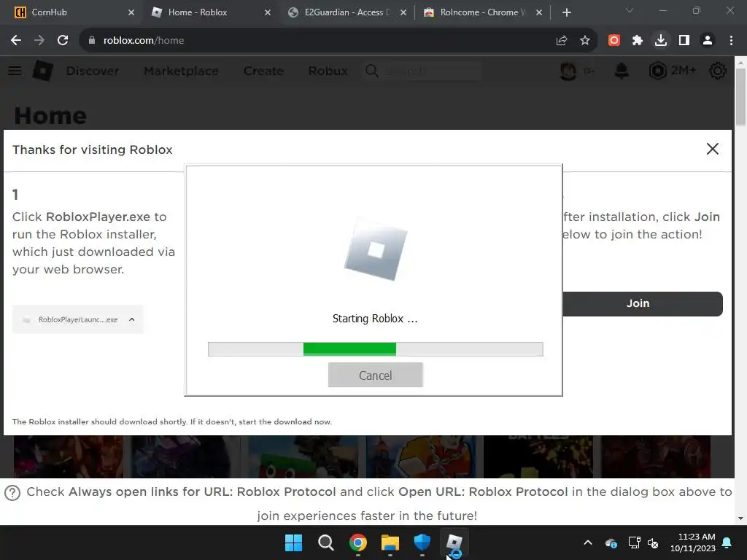Viewport: 747px width, 560px height.
Task: Expand the RobloxPlayerLauncher.exe download chevron
Action: [x=132, y=319]
